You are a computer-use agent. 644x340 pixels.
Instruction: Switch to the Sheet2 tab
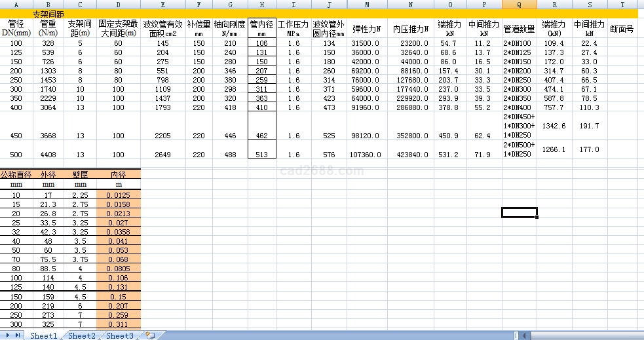tap(82, 335)
